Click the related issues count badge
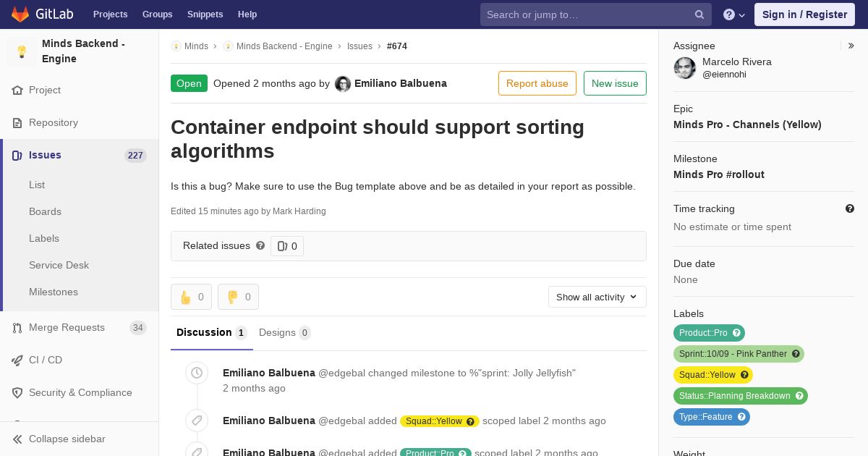The width and height of the screenshot is (868, 456). point(287,246)
